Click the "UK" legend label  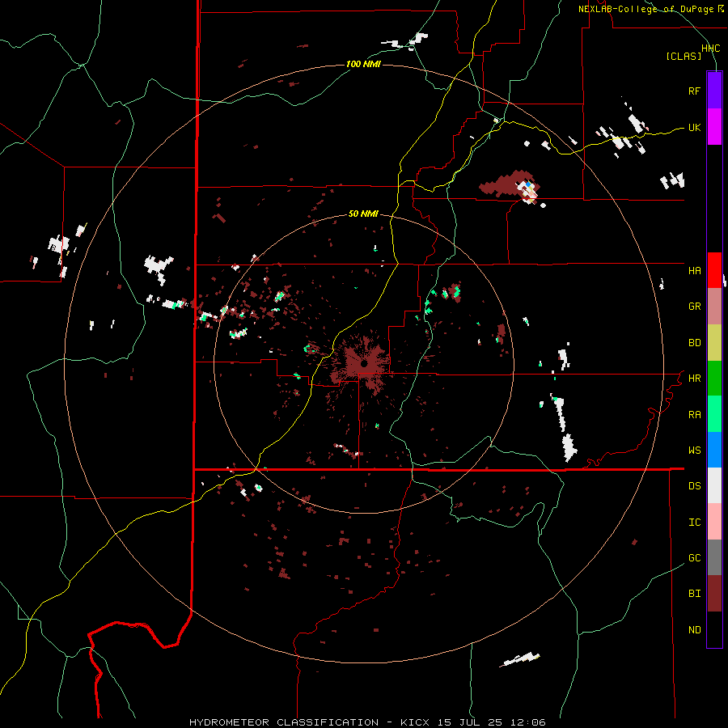tap(694, 127)
